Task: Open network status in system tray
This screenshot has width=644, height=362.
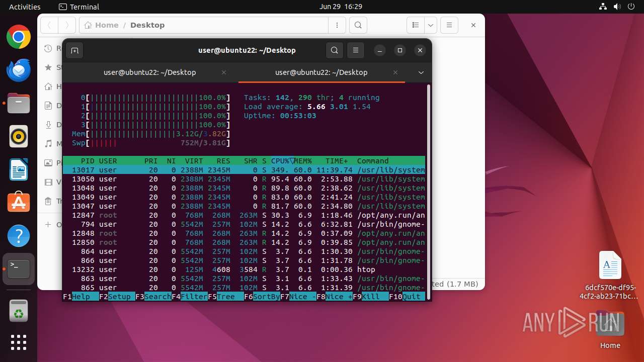Action: pyautogui.click(x=603, y=7)
